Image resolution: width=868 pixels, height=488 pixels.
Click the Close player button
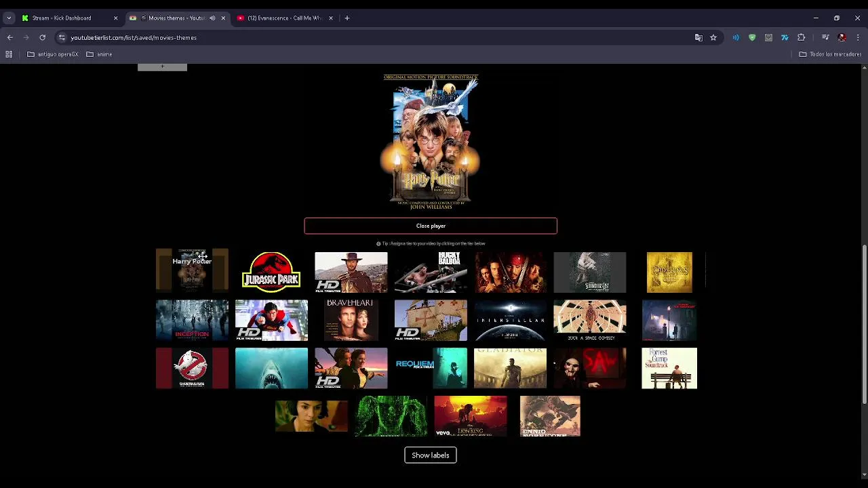[x=431, y=226]
